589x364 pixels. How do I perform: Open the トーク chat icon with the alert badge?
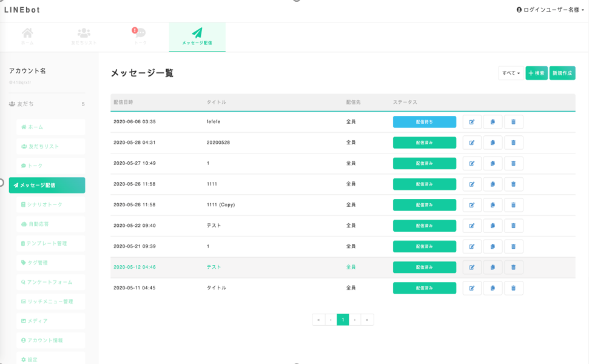pos(140,36)
